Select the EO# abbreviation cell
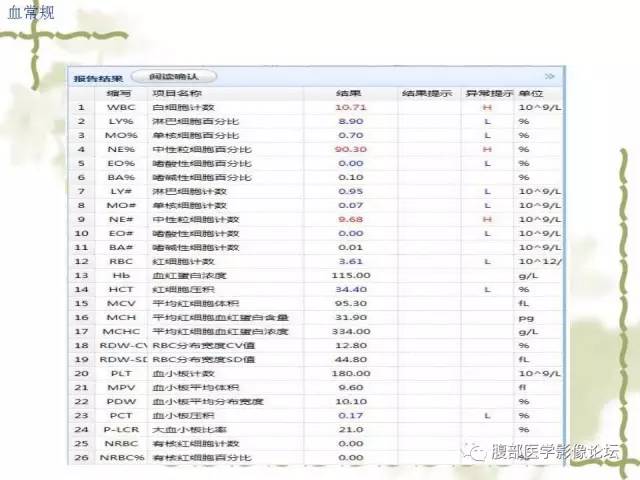This screenshot has width=640, height=480. (x=121, y=234)
